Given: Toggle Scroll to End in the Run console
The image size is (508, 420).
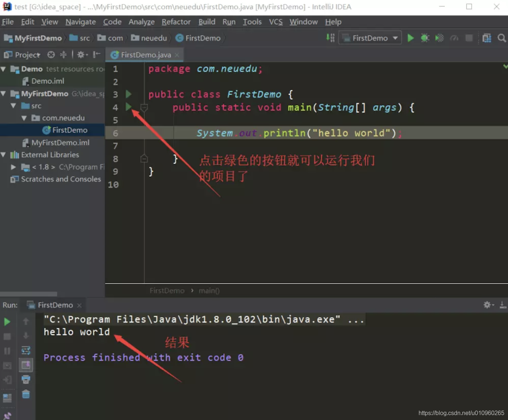Looking at the screenshot, I should click(26, 365).
